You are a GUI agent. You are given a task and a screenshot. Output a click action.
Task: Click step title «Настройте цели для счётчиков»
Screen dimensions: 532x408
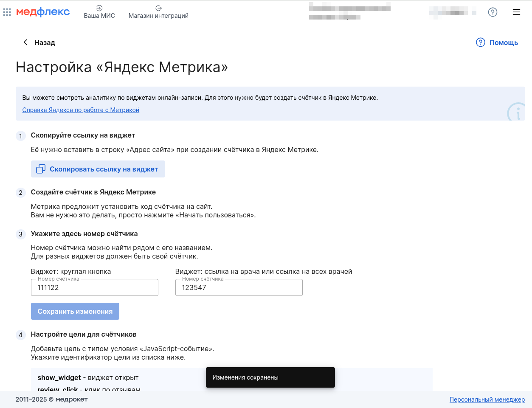(84, 335)
